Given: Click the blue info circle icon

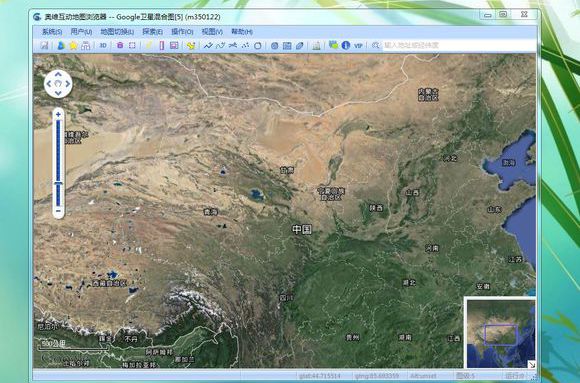Looking at the screenshot, I should pos(346,45).
